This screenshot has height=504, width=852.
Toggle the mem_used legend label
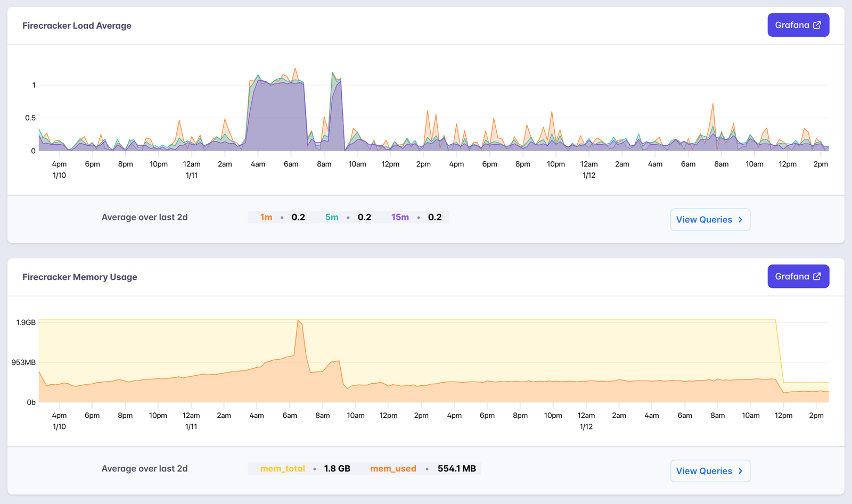pyautogui.click(x=393, y=468)
